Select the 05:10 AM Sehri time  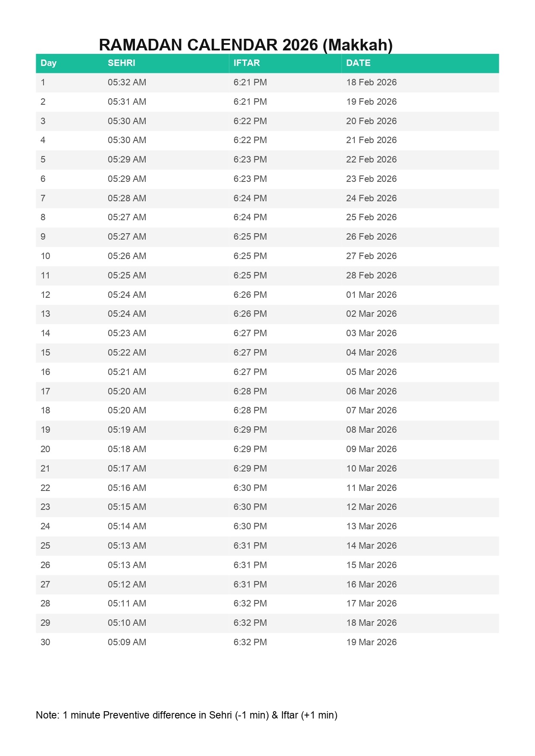[127, 623]
